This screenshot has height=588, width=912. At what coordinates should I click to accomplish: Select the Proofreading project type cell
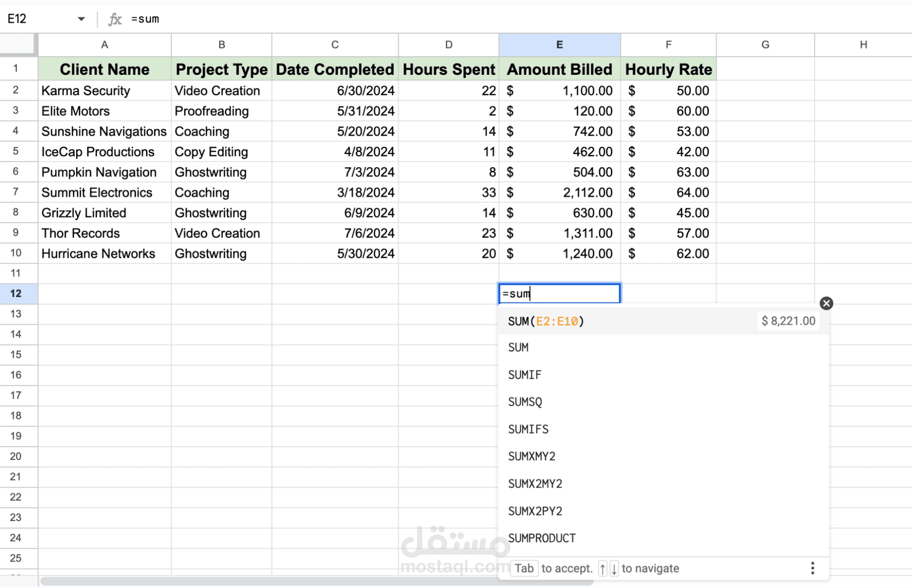pos(222,111)
